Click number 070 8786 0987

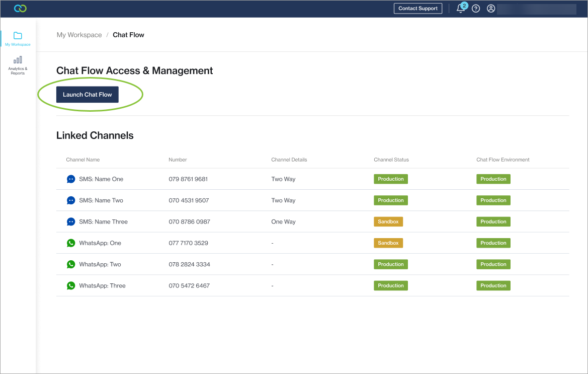tap(189, 222)
